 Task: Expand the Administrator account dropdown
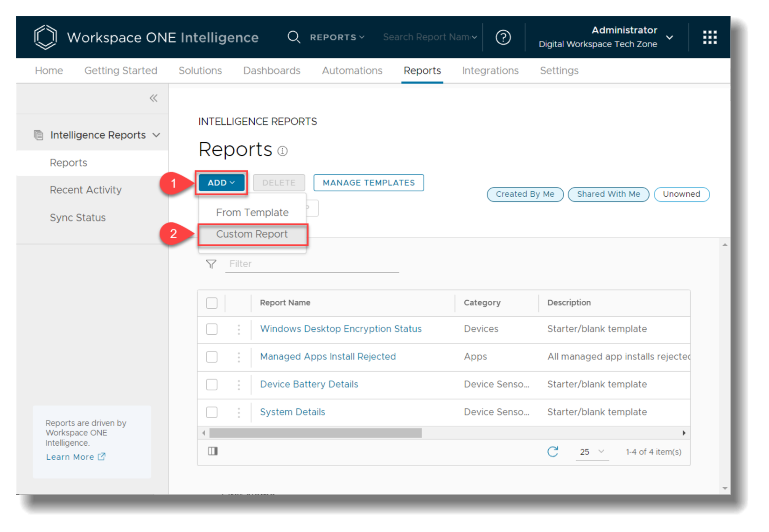tap(669, 37)
